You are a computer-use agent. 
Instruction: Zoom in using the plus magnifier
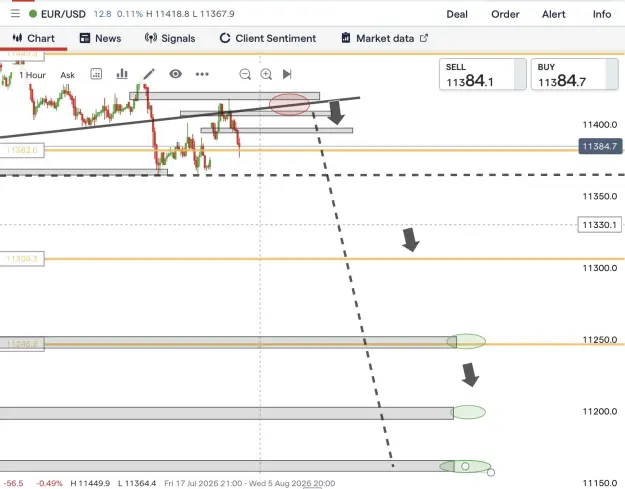pos(266,74)
